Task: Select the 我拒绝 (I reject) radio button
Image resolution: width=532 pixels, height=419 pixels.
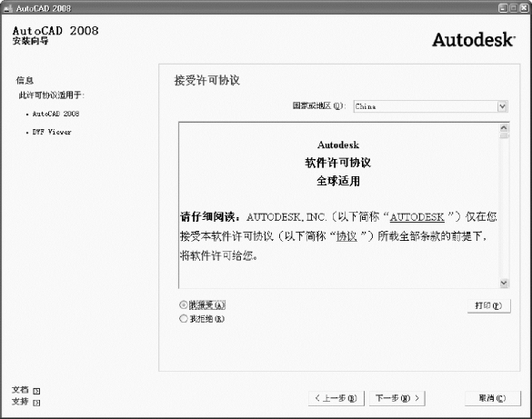Action: tap(184, 319)
